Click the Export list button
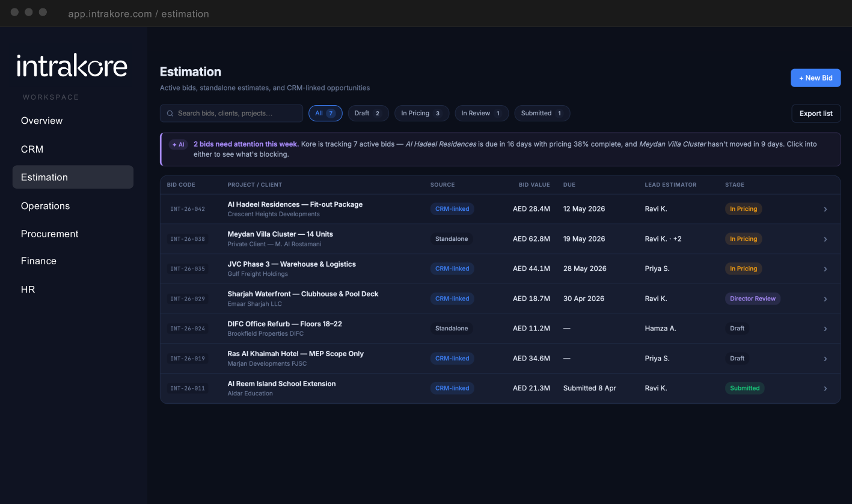This screenshot has height=504, width=852. tap(816, 114)
